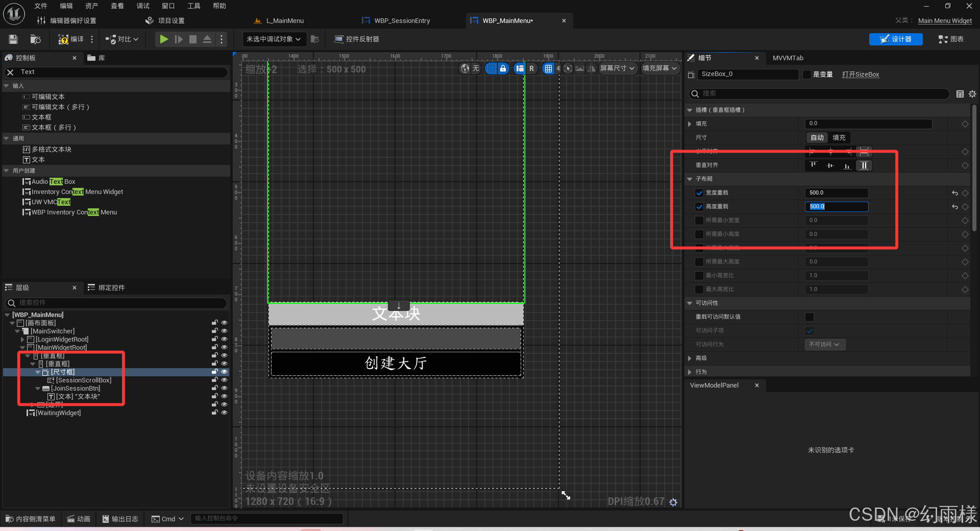Click the 设计器 designer mode button
Screen dimensions: 980x531
coord(896,39)
